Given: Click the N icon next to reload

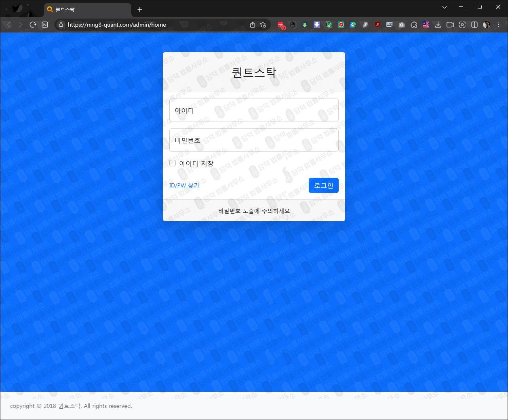Looking at the screenshot, I should click(x=45, y=25).
